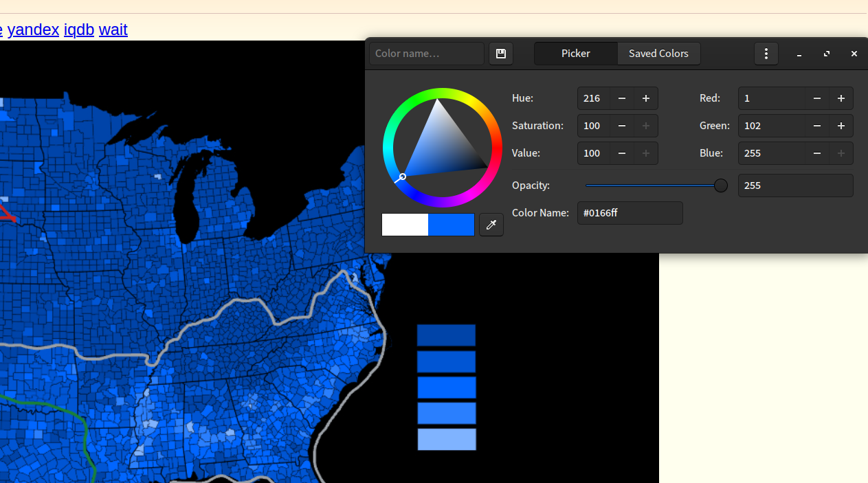Decrease Green with the minus button

tap(817, 126)
